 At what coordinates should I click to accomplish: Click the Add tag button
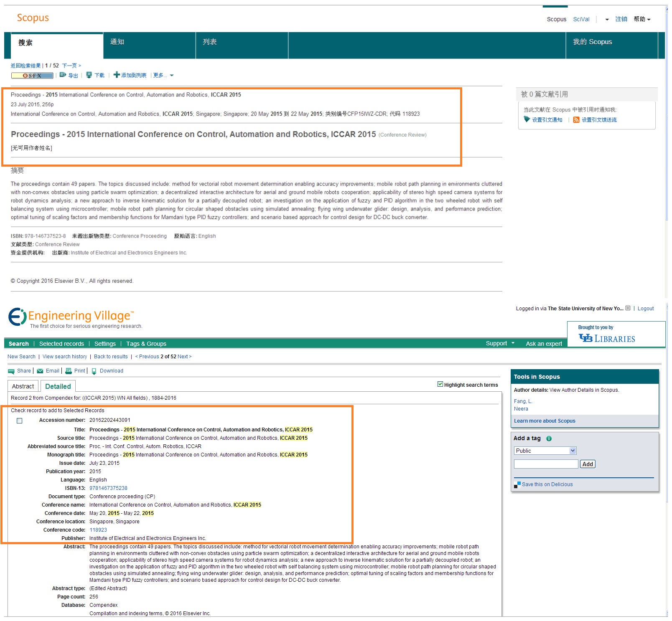click(588, 464)
